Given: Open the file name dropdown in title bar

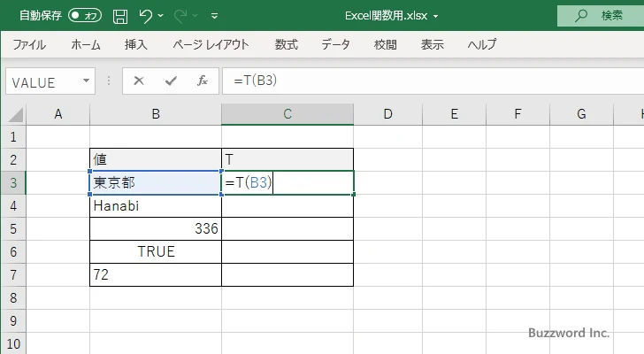Looking at the screenshot, I should 436,16.
